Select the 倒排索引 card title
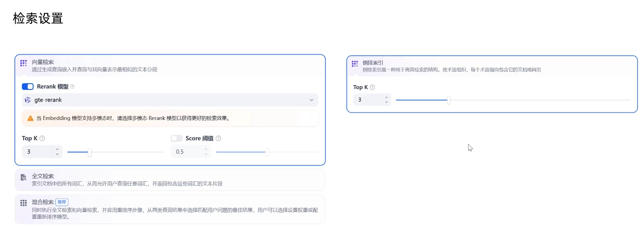This screenshot has height=230, width=644. pyautogui.click(x=373, y=63)
